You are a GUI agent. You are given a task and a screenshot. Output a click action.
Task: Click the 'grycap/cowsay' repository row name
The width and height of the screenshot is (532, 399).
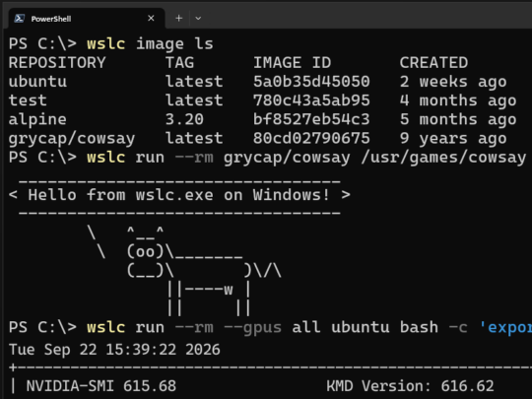72,139
